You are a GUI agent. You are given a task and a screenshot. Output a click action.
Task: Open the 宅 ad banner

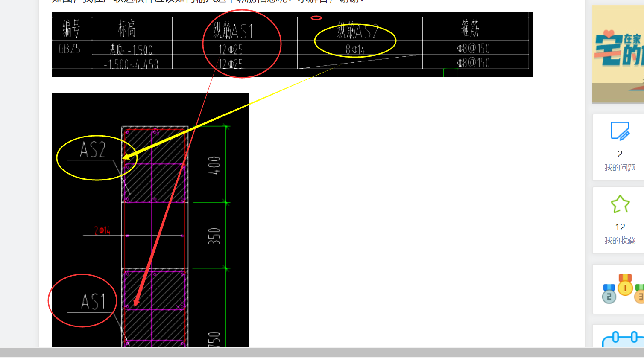(x=618, y=54)
